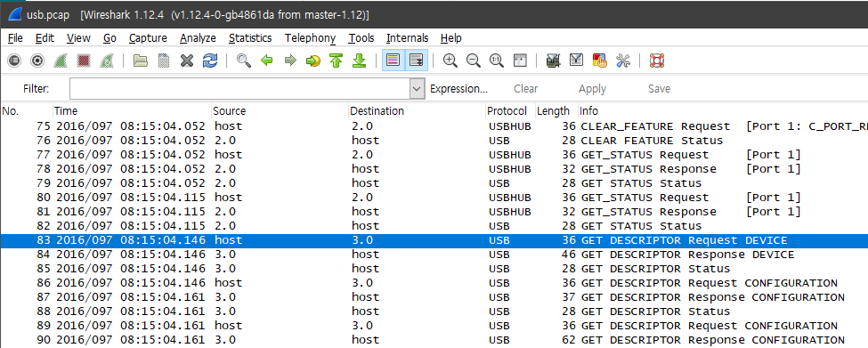Open a capture file icon
Viewport: 868px width, 348px height.
tap(141, 61)
